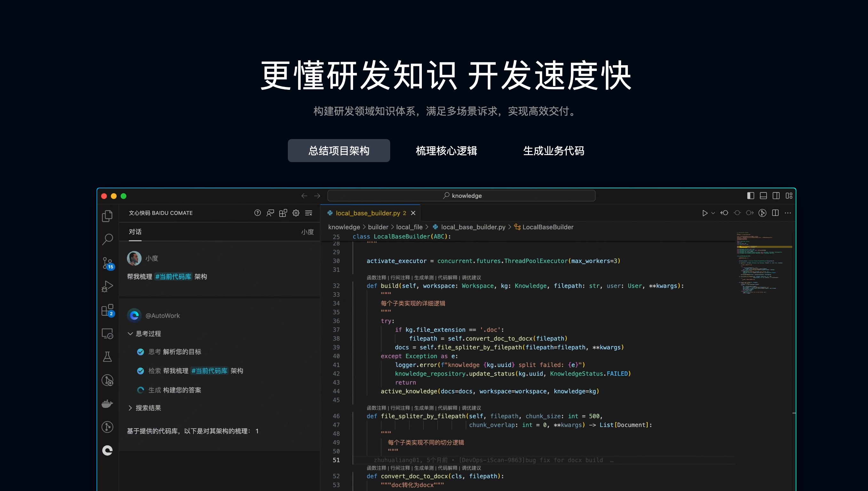Open the Testing flask icon in the activity bar
This screenshot has width=868, height=491.
click(x=107, y=356)
